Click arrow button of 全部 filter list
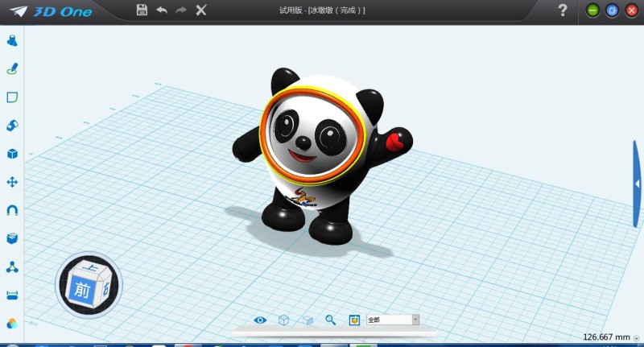Viewport: 644px width, 347px height. click(x=415, y=320)
